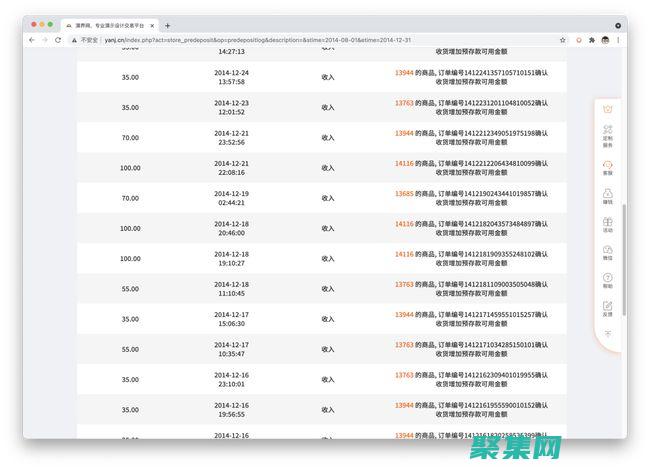Open product 14116 in the 22:08:16 row
This screenshot has width=650, height=469.
404,163
